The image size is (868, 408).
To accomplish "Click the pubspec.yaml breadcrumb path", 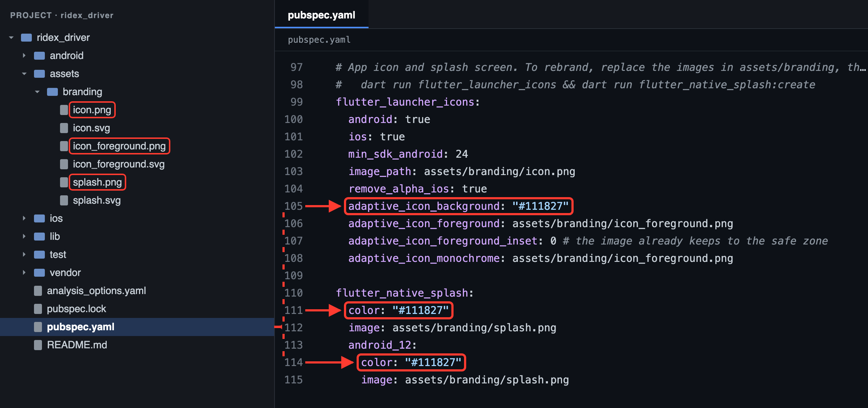I will point(319,40).
